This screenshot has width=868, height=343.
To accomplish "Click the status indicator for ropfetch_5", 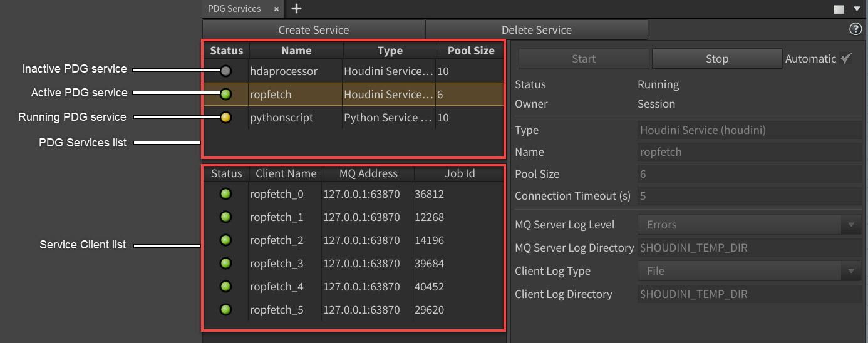I will pos(225,310).
